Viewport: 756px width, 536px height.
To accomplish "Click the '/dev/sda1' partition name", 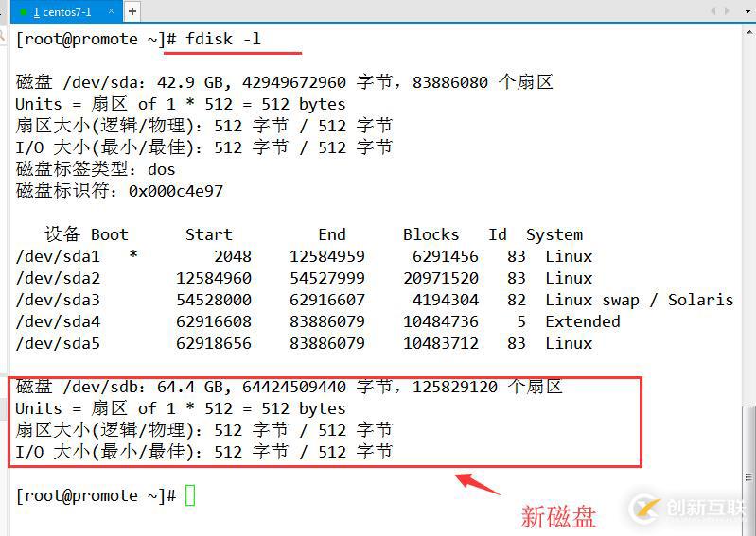I will point(58,256).
